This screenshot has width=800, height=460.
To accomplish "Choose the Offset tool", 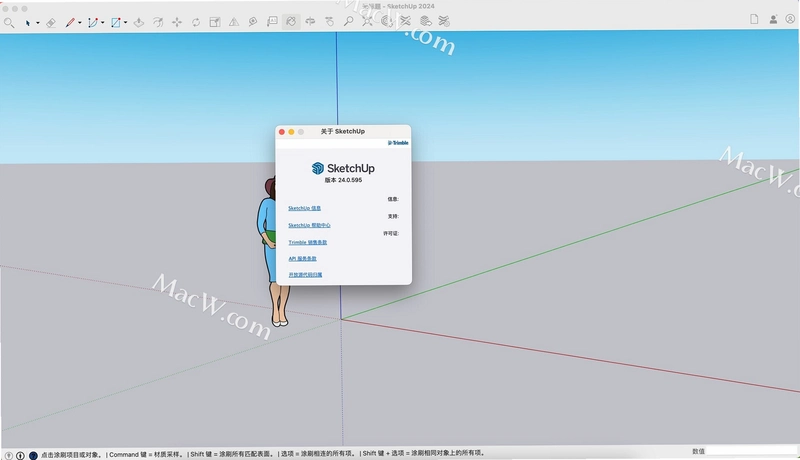I will [x=158, y=22].
